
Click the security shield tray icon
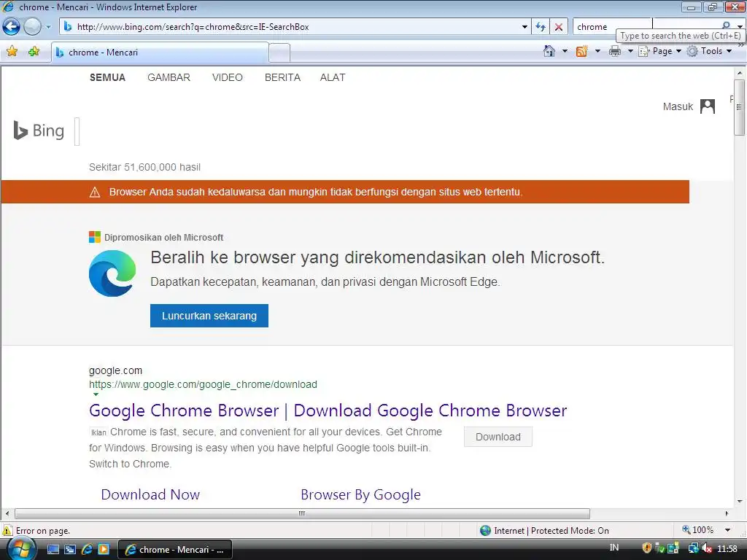coord(646,548)
